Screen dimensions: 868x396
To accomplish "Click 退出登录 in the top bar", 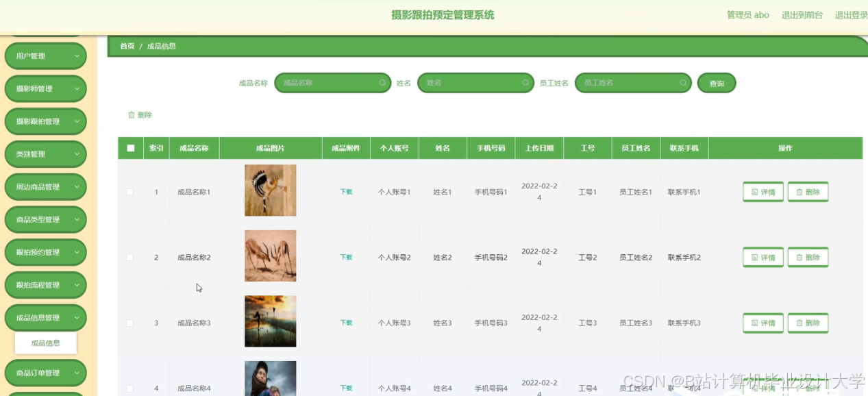I will pyautogui.click(x=851, y=15).
